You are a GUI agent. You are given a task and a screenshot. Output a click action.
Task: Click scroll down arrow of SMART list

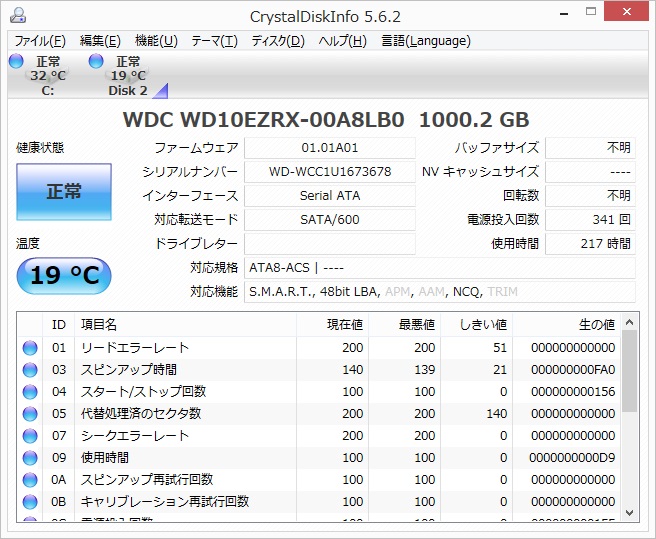(629, 513)
